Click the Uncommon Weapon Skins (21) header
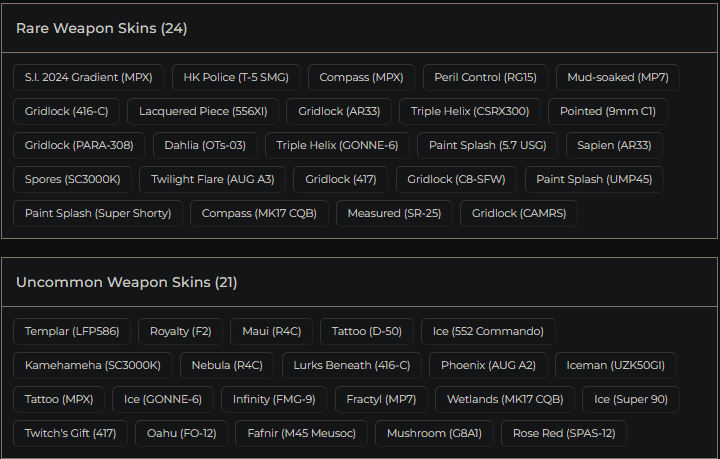The height and width of the screenshot is (459, 720). coord(126,282)
